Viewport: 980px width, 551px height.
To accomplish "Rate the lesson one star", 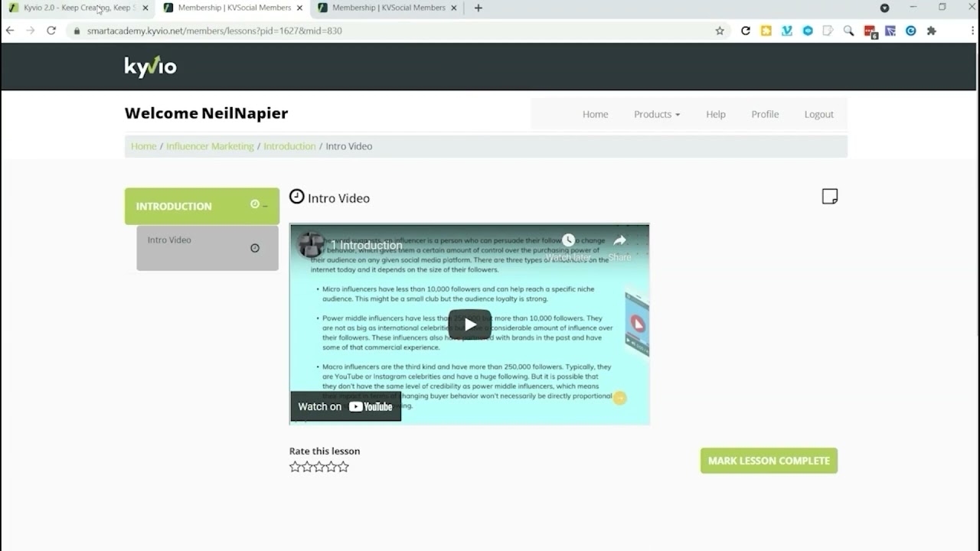I will (x=295, y=467).
